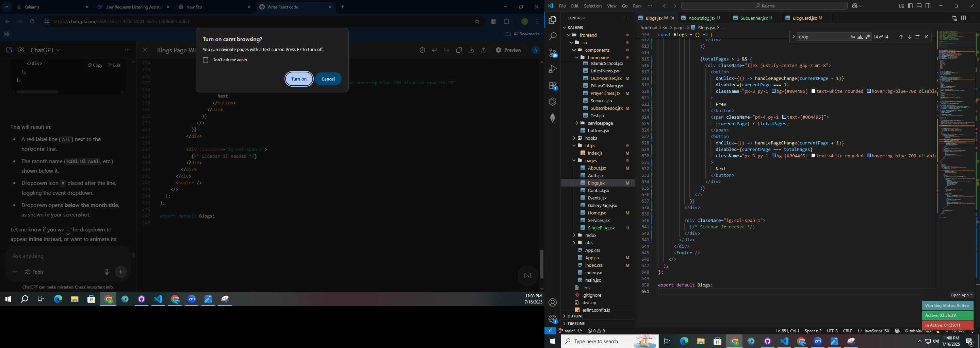Click the share icon in ChatGPT canvas toolbar
This screenshot has width=980, height=348.
coord(483,50)
